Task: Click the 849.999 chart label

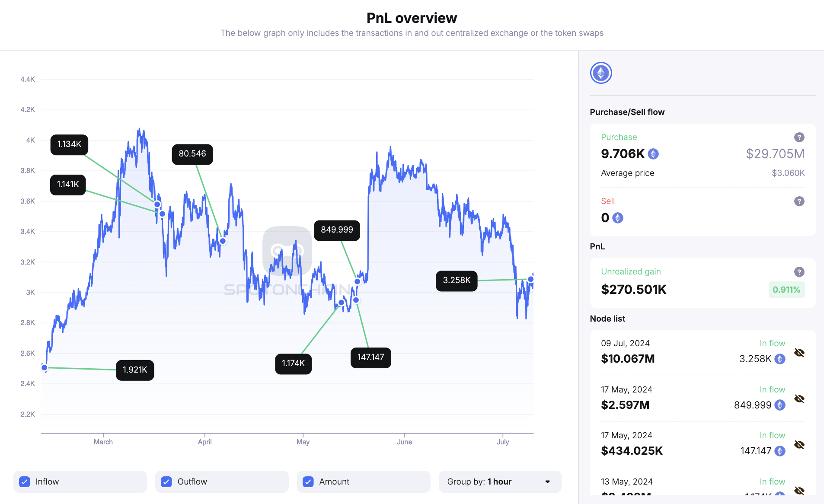Action: tap(337, 230)
